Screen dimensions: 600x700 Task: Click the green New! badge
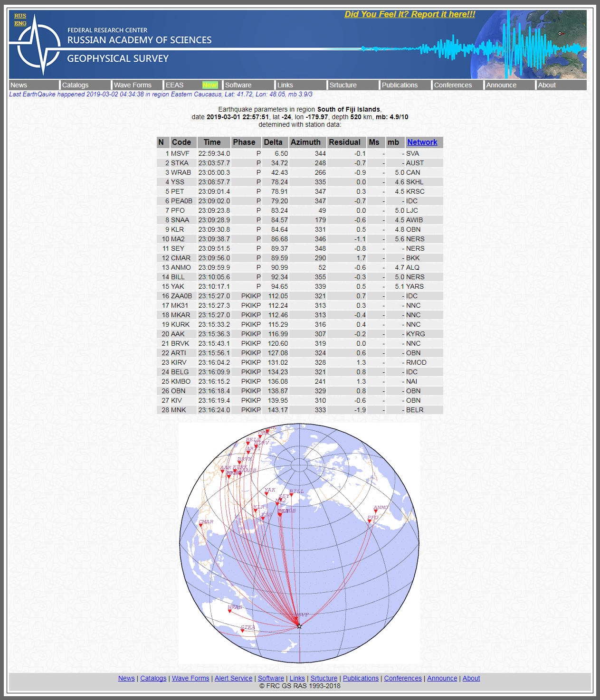(x=210, y=85)
